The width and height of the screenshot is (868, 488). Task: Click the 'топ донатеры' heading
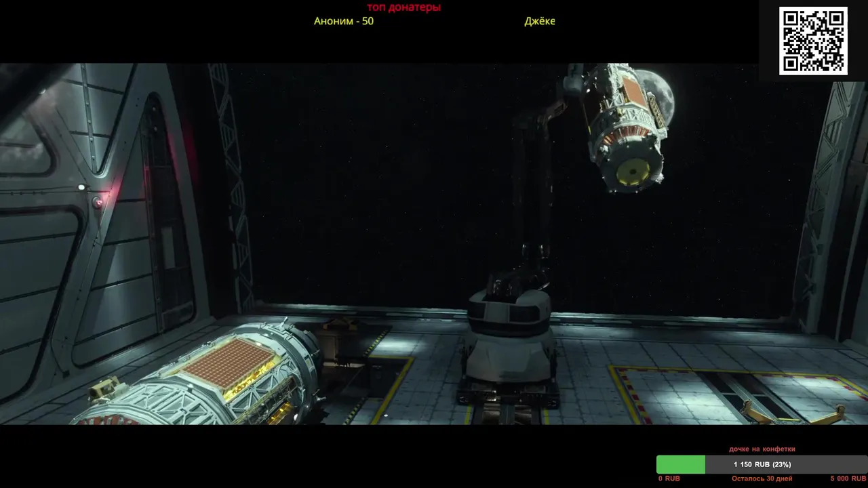[404, 7]
